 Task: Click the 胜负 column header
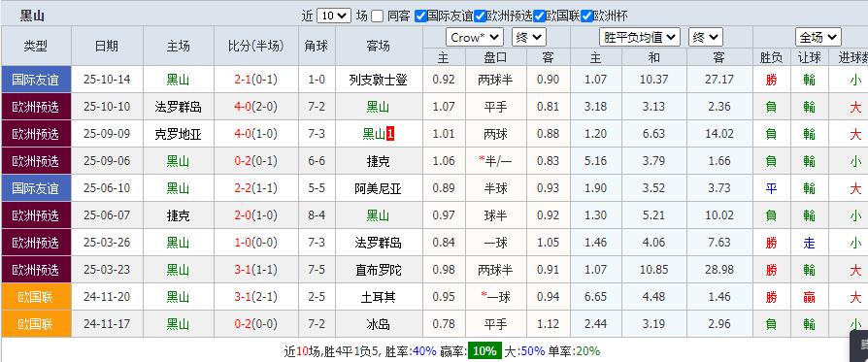click(x=771, y=57)
